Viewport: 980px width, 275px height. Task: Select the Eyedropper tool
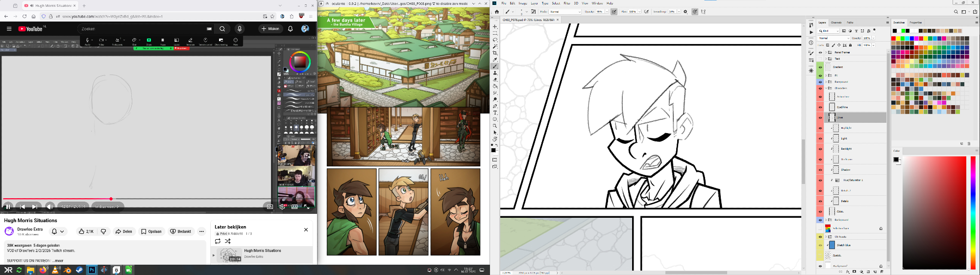(495, 60)
